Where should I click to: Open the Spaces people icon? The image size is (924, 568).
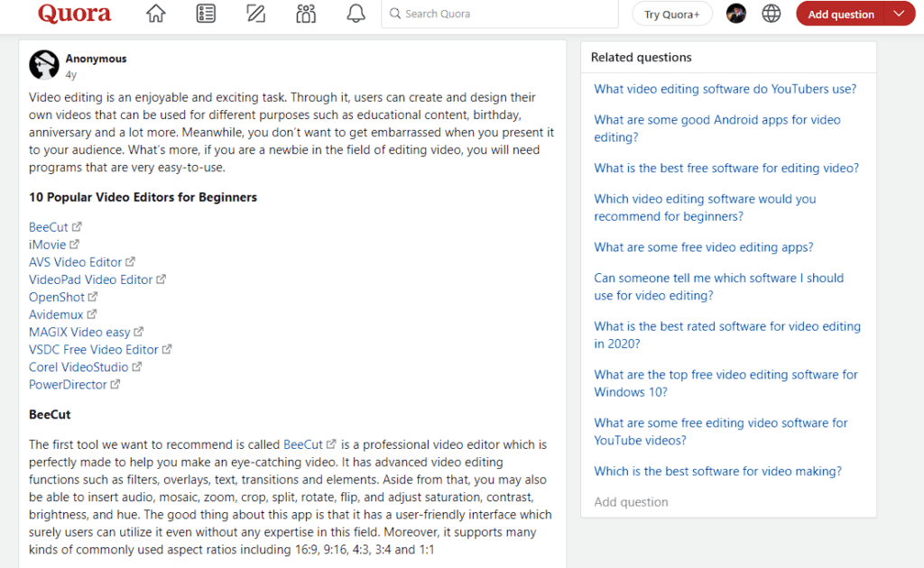(306, 14)
